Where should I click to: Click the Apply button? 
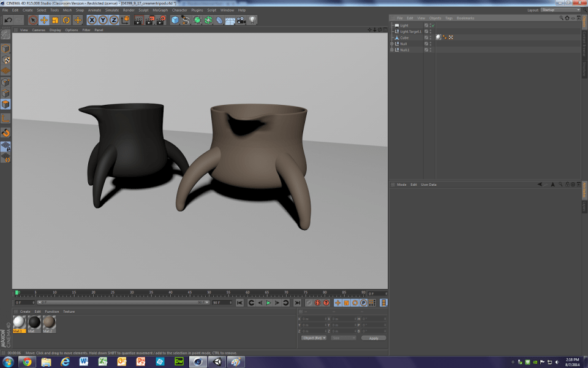(x=374, y=338)
